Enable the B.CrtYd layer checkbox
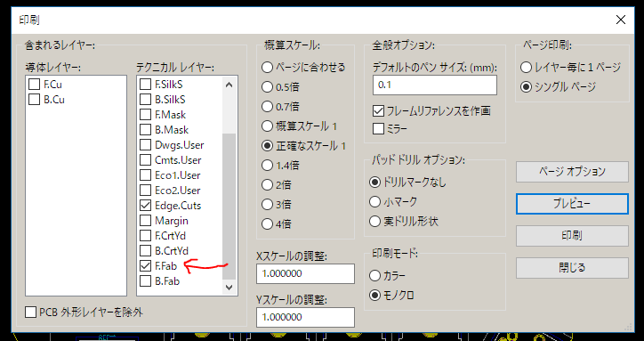 pyautogui.click(x=145, y=251)
